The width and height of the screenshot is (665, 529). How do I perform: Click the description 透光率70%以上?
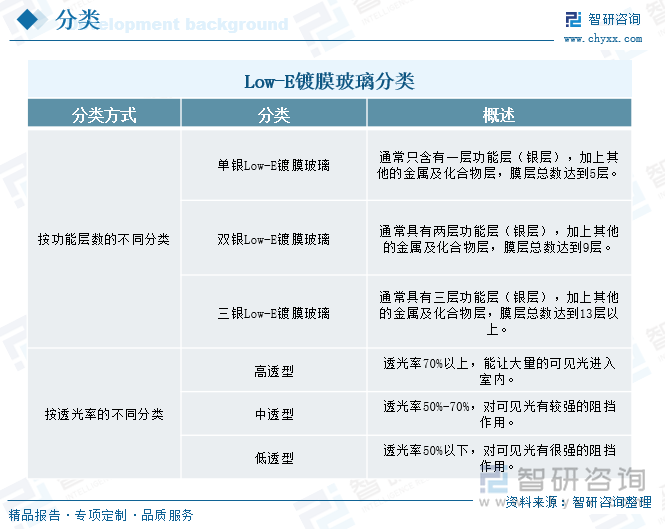point(499,371)
